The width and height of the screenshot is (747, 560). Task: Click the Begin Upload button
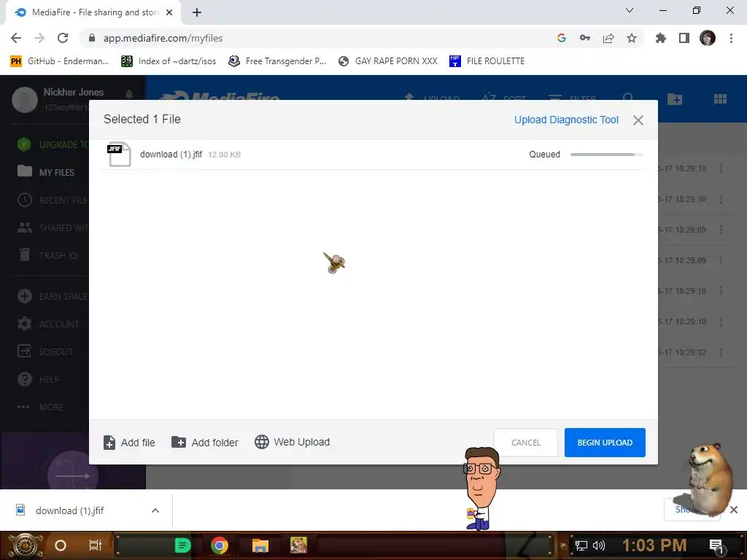(x=605, y=443)
